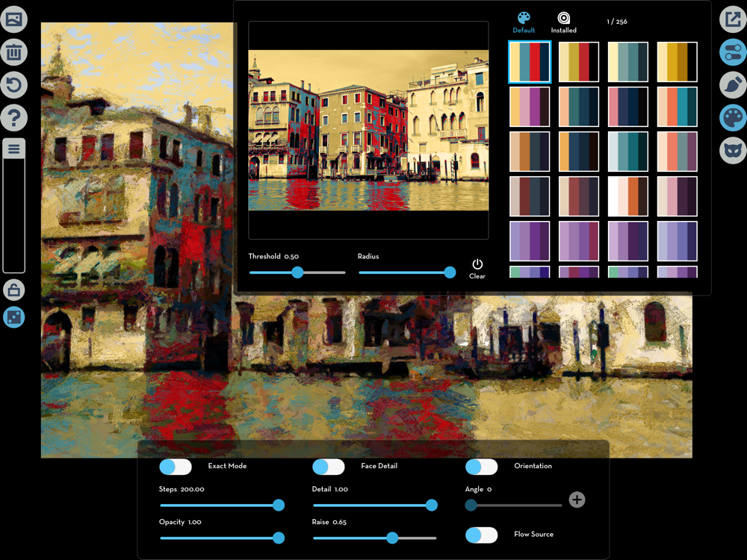Viewport: 747px width, 560px height.
Task: Open help with question mark icon
Action: click(x=13, y=118)
